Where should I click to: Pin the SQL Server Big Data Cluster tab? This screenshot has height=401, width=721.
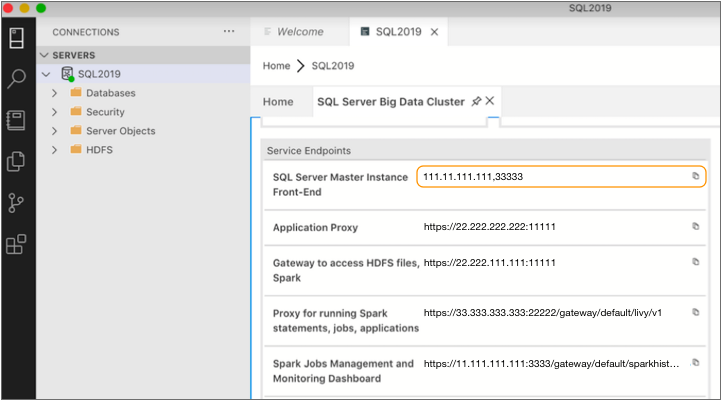pyautogui.click(x=476, y=102)
